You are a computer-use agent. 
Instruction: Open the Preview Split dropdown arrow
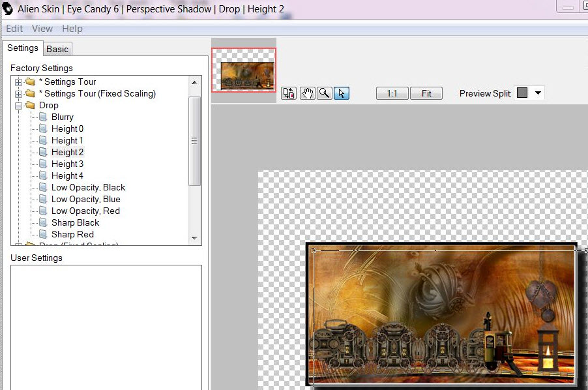point(538,93)
